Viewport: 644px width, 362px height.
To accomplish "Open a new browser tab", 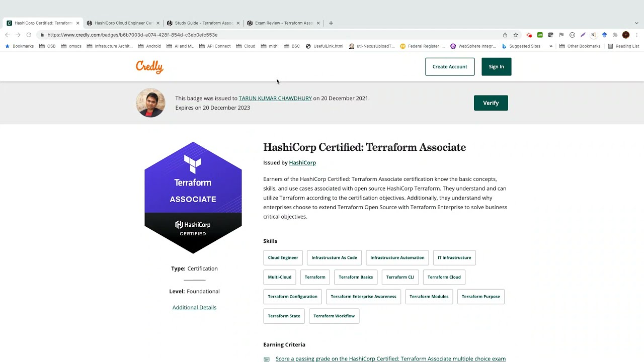I will point(331,23).
